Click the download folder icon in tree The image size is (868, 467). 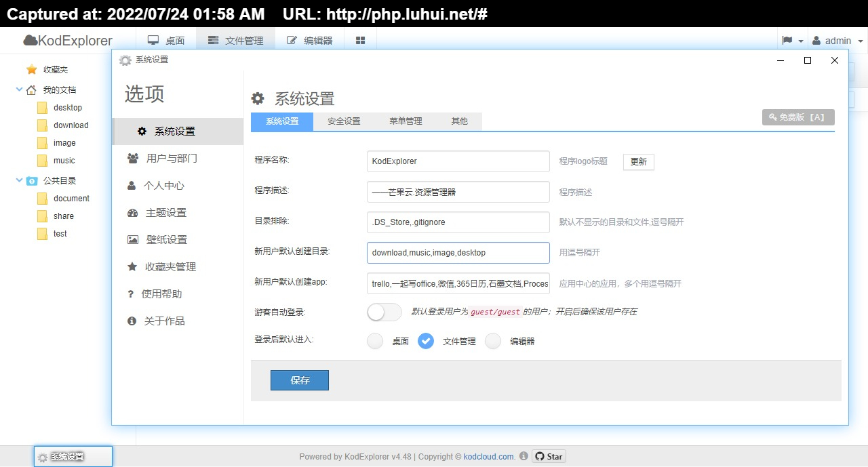(43, 125)
